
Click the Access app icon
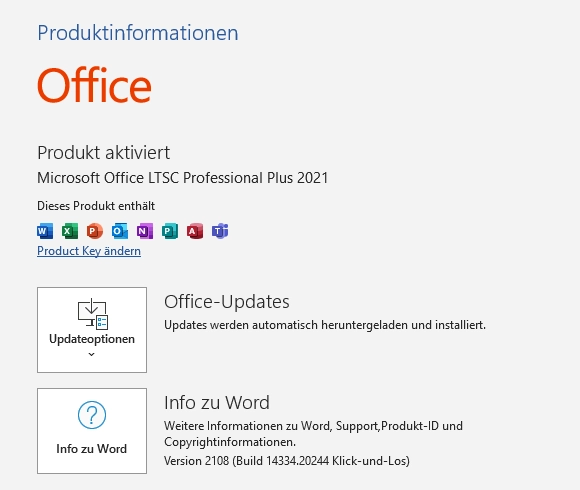(195, 231)
